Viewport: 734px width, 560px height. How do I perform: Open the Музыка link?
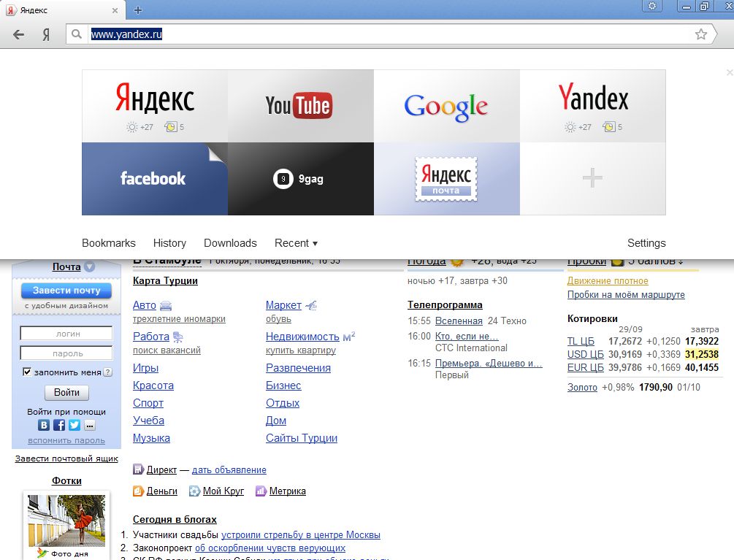tap(151, 438)
